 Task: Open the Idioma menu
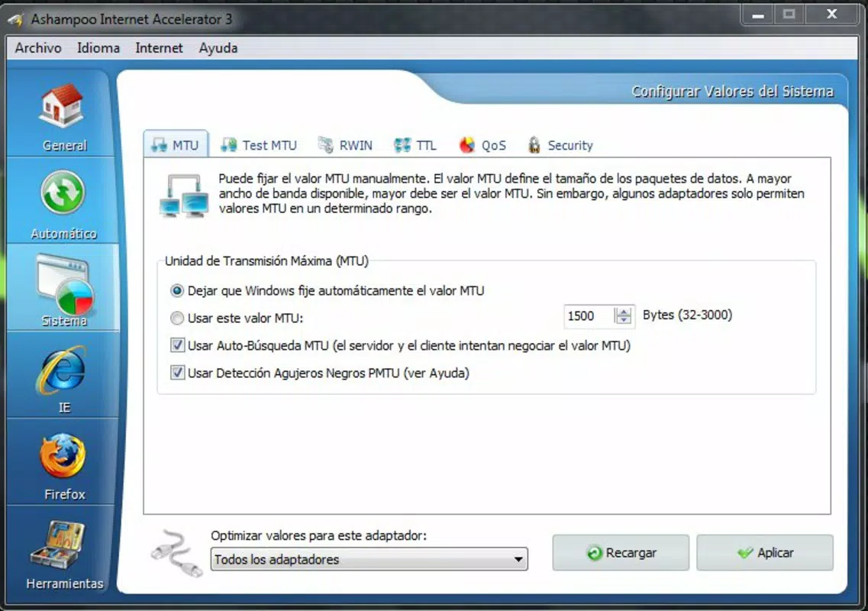[x=98, y=48]
